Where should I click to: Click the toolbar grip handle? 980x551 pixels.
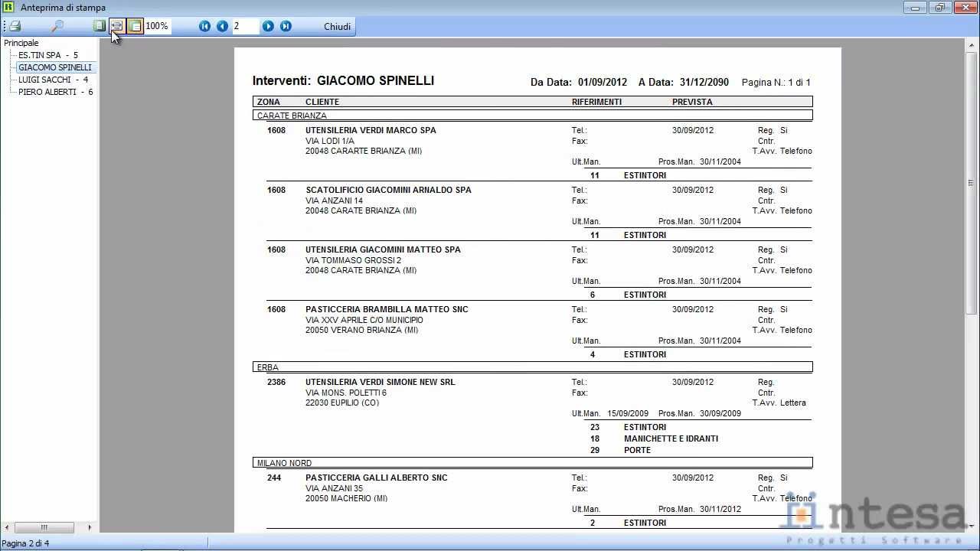(x=4, y=26)
